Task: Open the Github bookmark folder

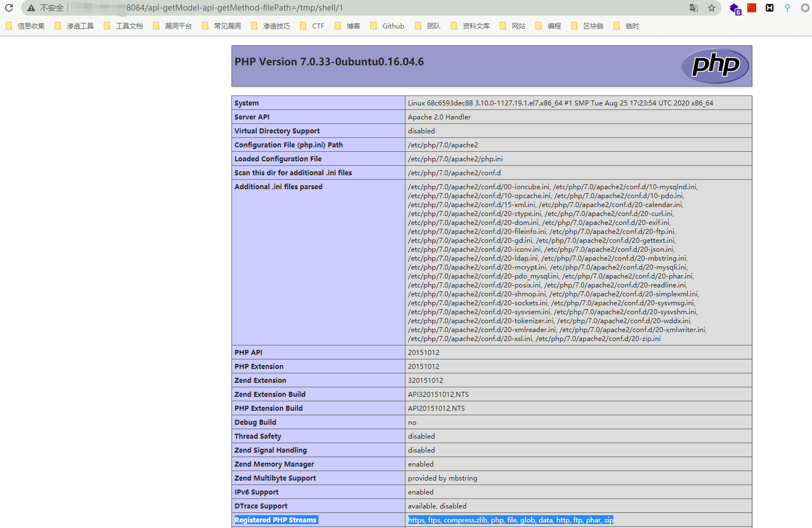Action: click(388, 26)
